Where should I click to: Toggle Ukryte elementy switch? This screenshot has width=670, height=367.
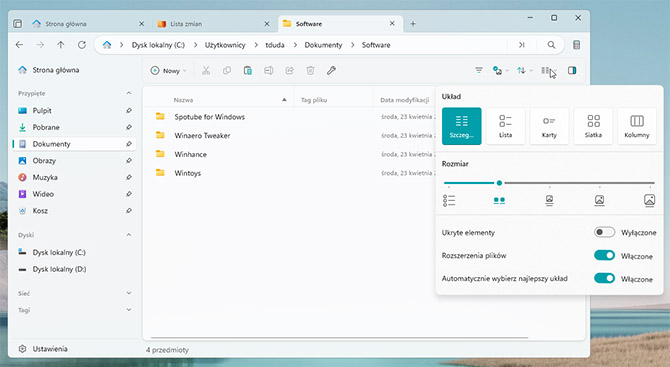[604, 232]
